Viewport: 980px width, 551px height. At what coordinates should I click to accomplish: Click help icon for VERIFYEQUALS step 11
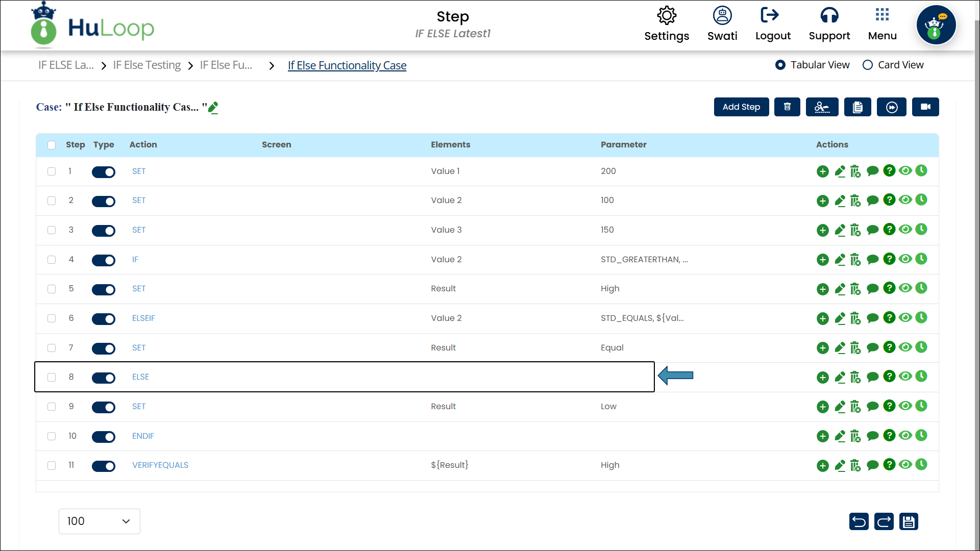pyautogui.click(x=889, y=464)
